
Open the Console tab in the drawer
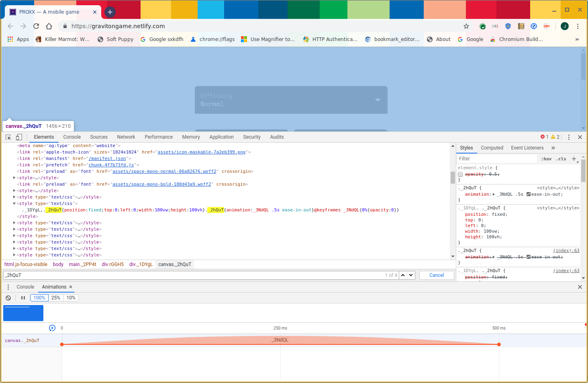pos(25,287)
